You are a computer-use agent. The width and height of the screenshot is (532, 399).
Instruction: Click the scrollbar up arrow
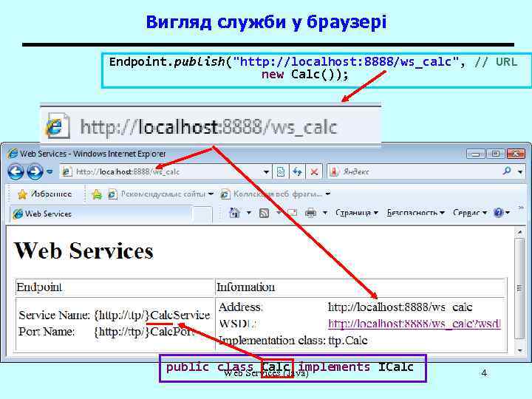click(x=519, y=233)
